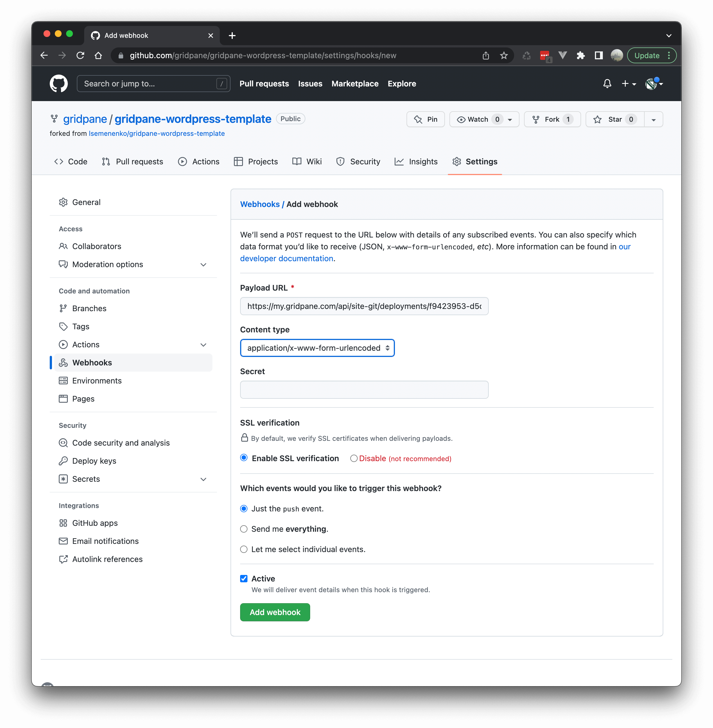Open user avatar menu
Screen dimensions: 713x728
[654, 84]
